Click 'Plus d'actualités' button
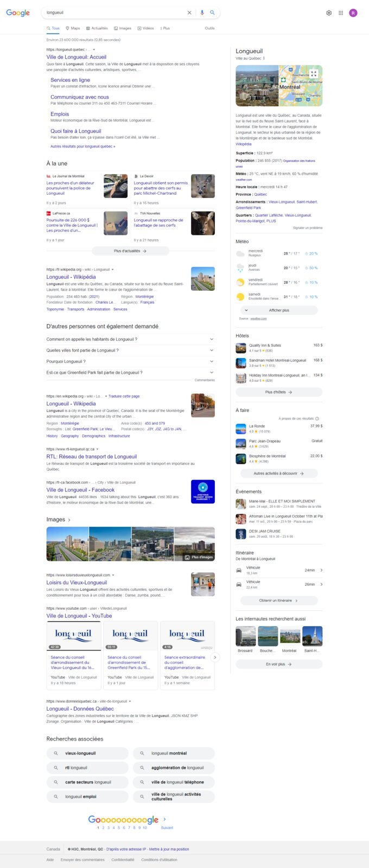Screen dimensions: 369x868 [130, 251]
